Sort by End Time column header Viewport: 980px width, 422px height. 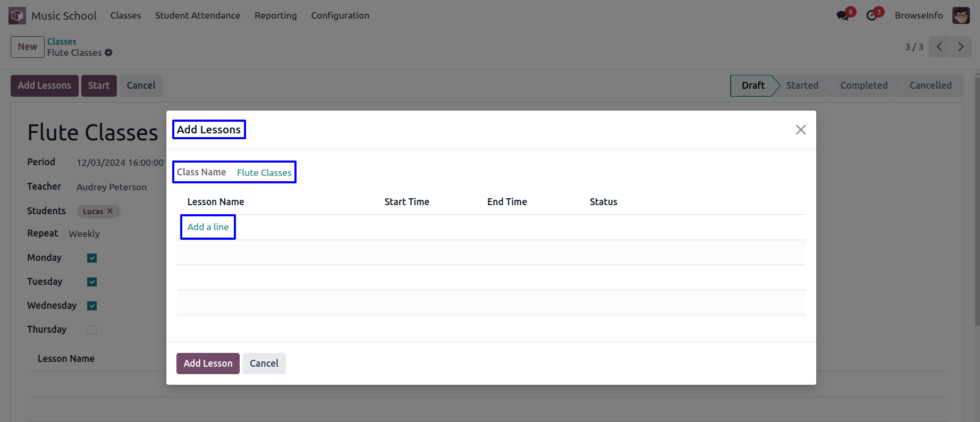coord(507,202)
